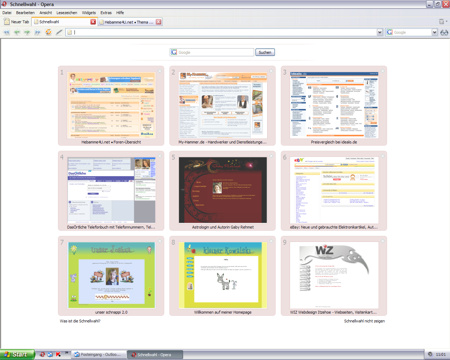
Task: Click the rewind navigation arrow icon
Action: (7, 32)
